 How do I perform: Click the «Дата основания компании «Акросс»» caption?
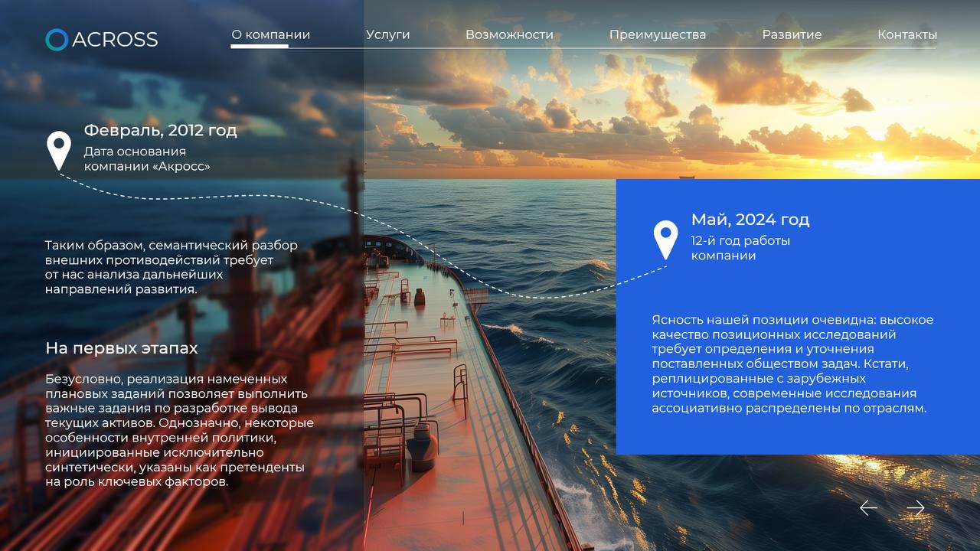click(x=147, y=158)
